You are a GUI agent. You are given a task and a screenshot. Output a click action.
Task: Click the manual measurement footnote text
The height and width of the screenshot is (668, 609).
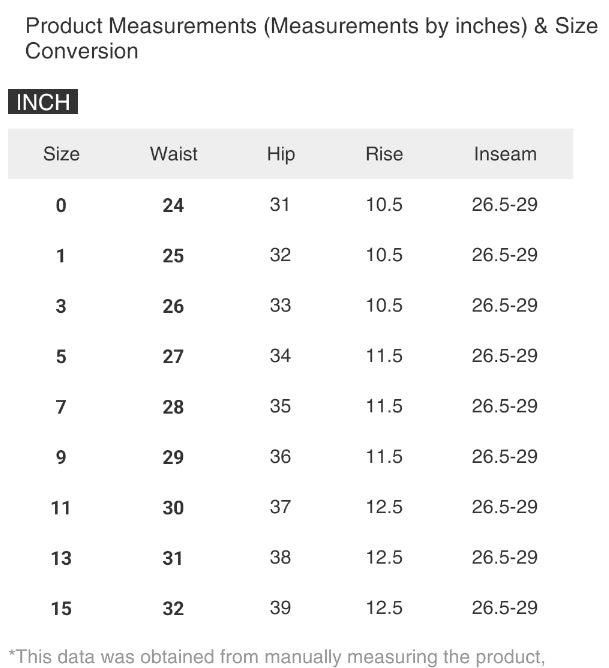(x=276, y=657)
